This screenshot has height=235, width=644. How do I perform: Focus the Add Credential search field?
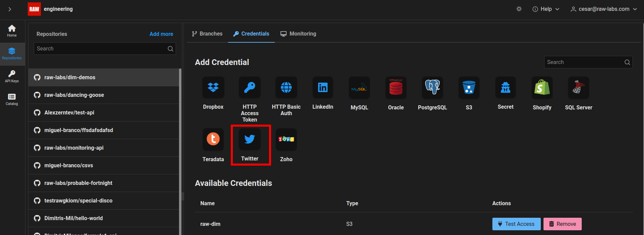tap(588, 62)
